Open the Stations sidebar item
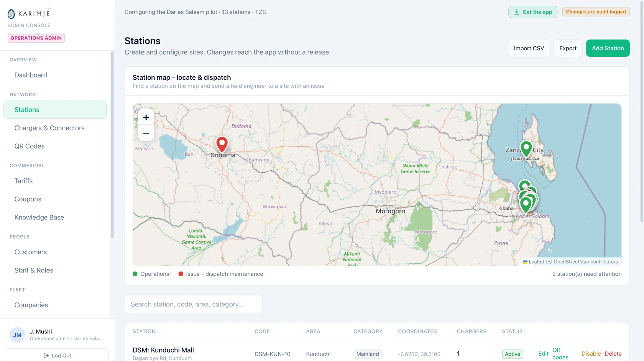This screenshot has height=361, width=644. [55, 110]
